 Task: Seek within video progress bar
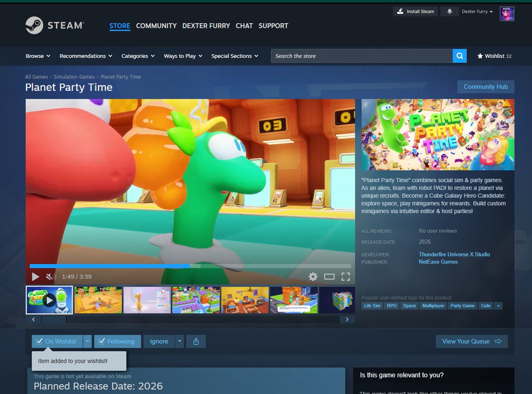coord(190,266)
